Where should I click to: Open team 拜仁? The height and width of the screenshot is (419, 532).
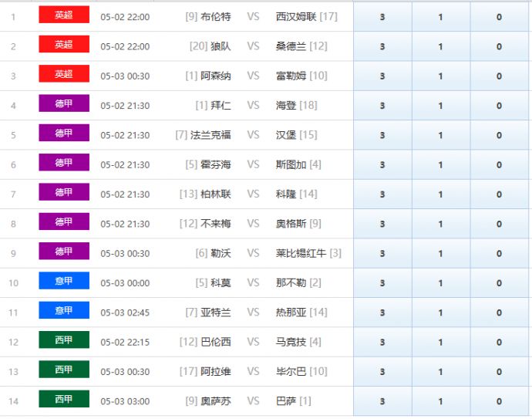point(221,105)
